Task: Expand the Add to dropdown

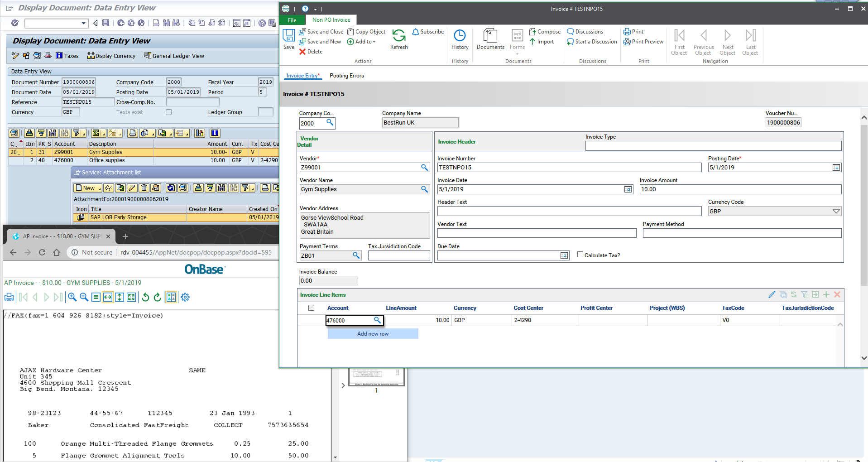Action: tap(374, 42)
